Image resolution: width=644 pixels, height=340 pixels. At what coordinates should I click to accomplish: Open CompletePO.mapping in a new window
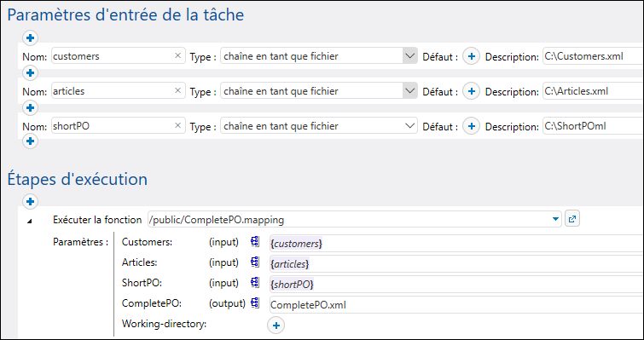coord(571,219)
